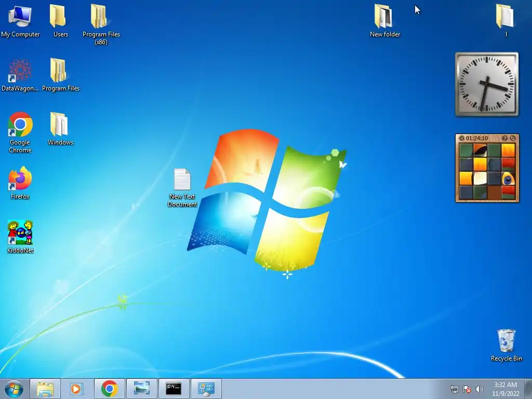This screenshot has width=532, height=399.
Task: Click the toucan eye puzzle tile
Action: point(508,178)
